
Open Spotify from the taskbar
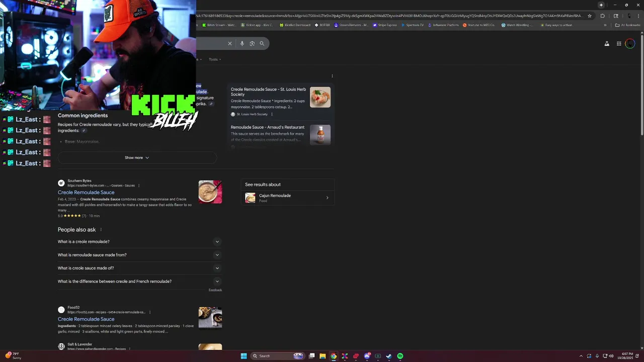pyautogui.click(x=400, y=356)
